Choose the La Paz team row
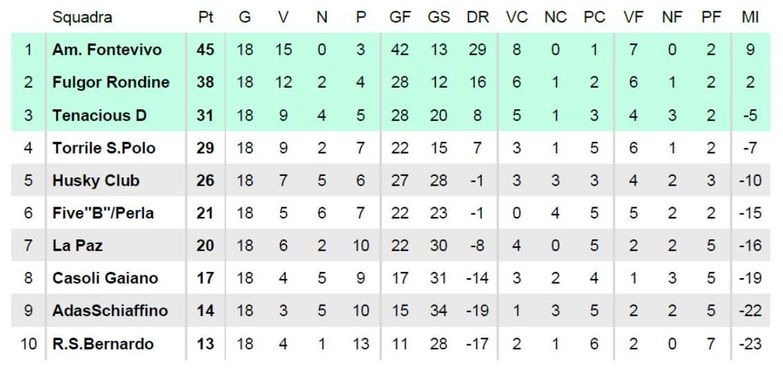This screenshot has width=783, height=375. click(x=391, y=245)
